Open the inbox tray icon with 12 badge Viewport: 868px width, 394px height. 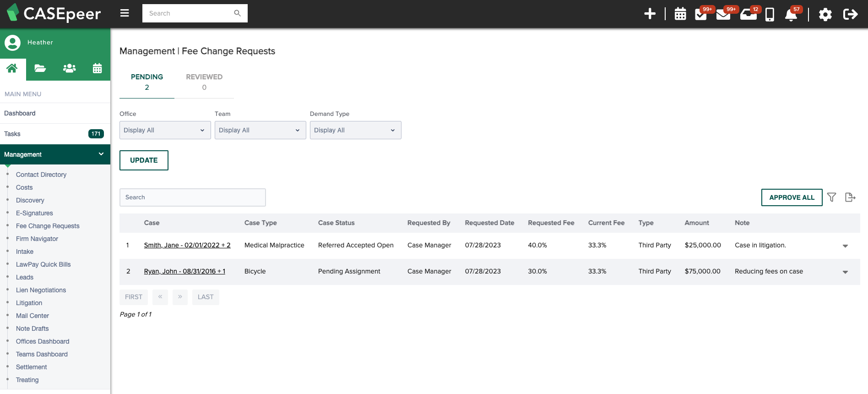pyautogui.click(x=749, y=14)
